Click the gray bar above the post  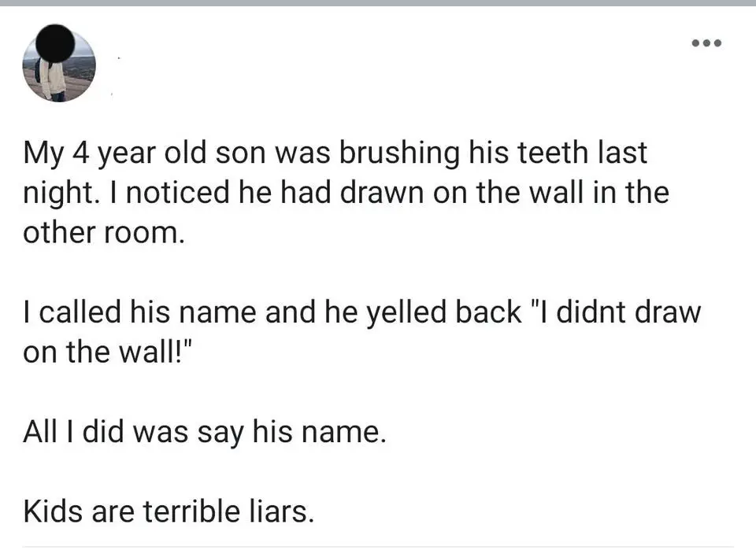[x=378, y=3]
